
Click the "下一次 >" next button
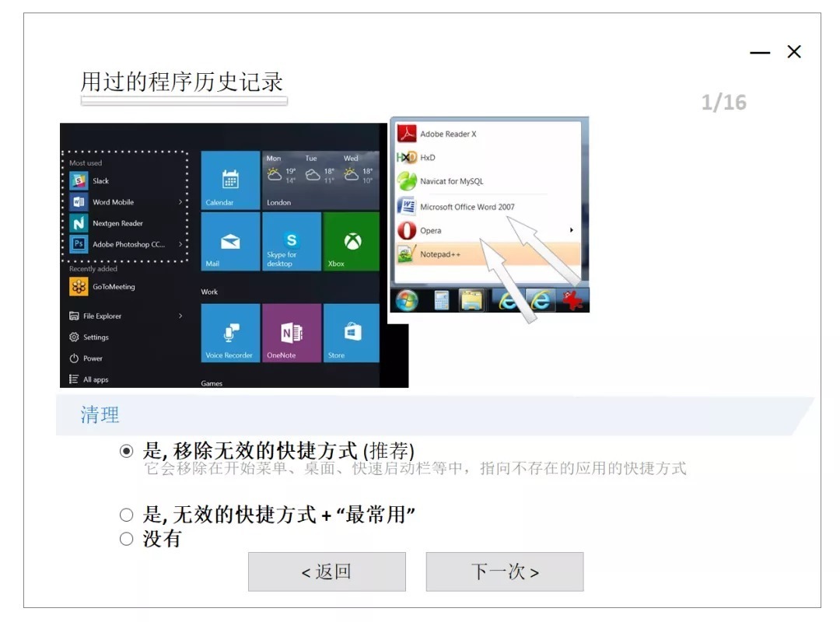[505, 572]
